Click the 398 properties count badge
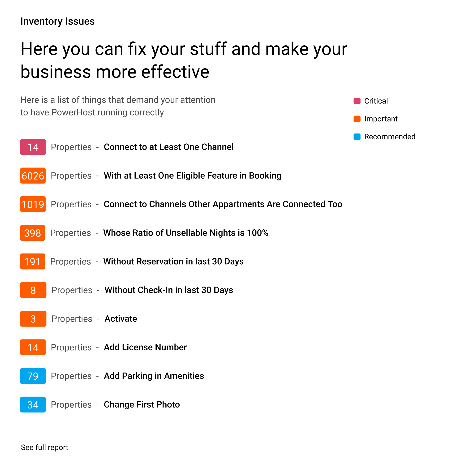Screen dimensions: 452x476 pyautogui.click(x=33, y=233)
